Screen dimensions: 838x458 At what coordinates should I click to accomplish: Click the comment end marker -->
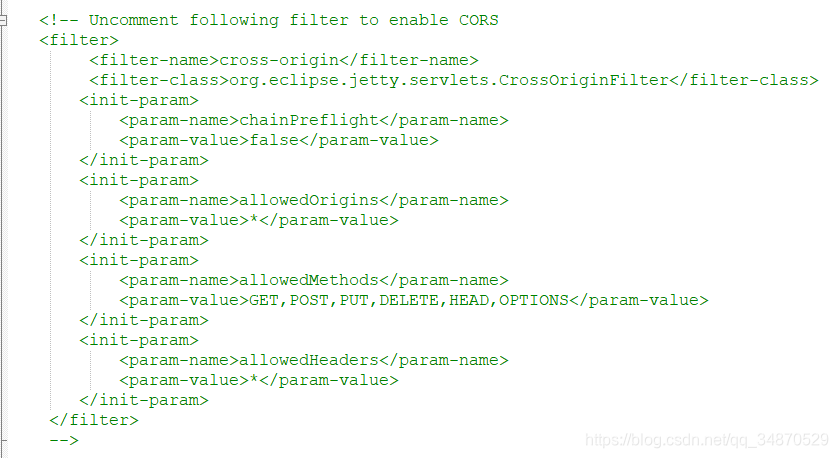[64, 440]
